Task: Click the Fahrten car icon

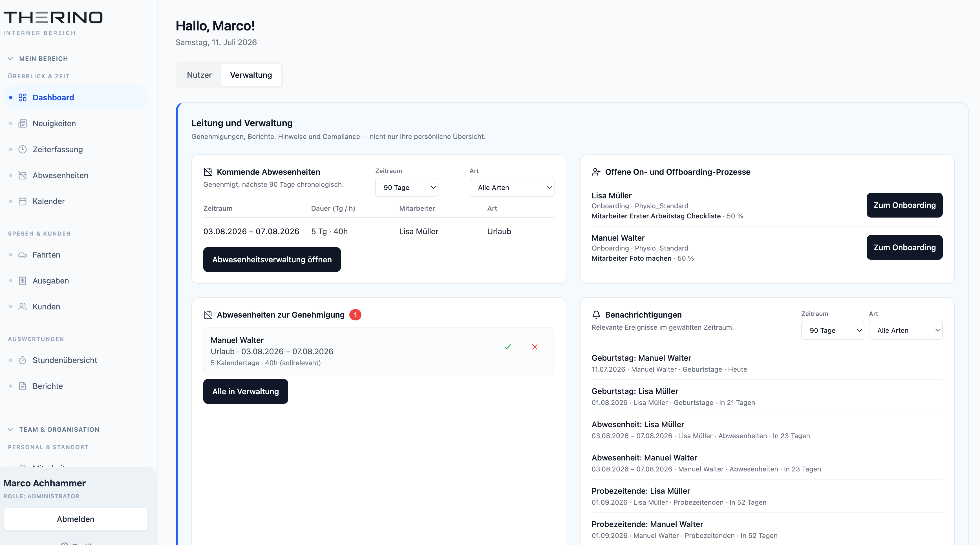Action: click(x=23, y=255)
